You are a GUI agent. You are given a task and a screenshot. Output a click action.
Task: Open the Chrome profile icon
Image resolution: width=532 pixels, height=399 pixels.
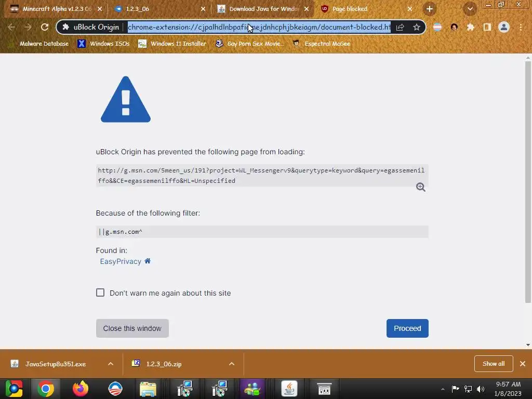504,27
